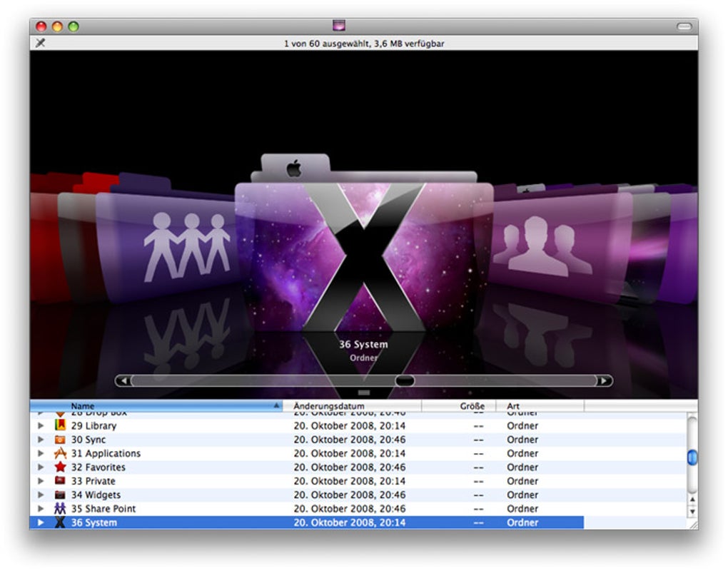Click the Cover Flow resize grip handle
Screen dimensions: 728x571
(x=364, y=393)
